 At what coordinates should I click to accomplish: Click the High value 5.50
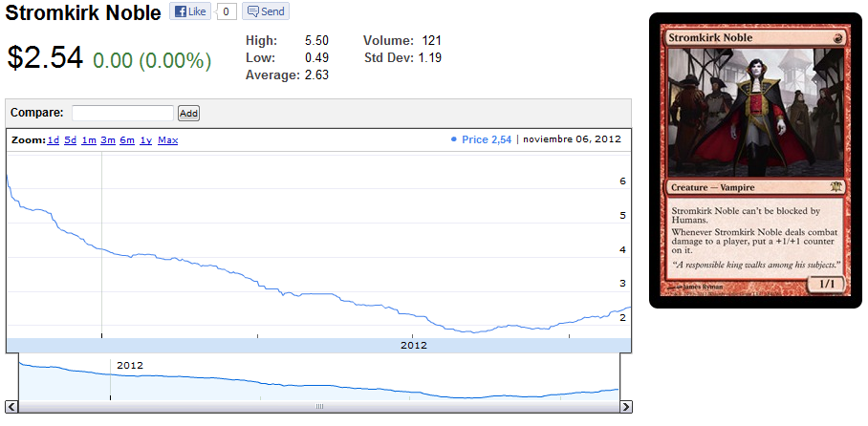pyautogui.click(x=316, y=40)
